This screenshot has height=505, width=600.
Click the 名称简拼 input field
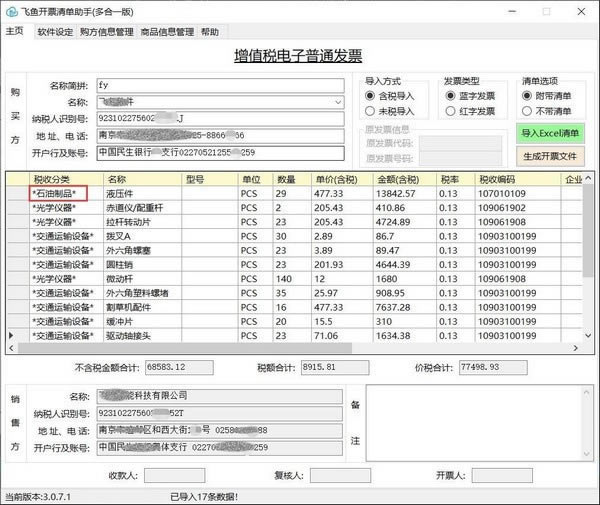[x=220, y=86]
